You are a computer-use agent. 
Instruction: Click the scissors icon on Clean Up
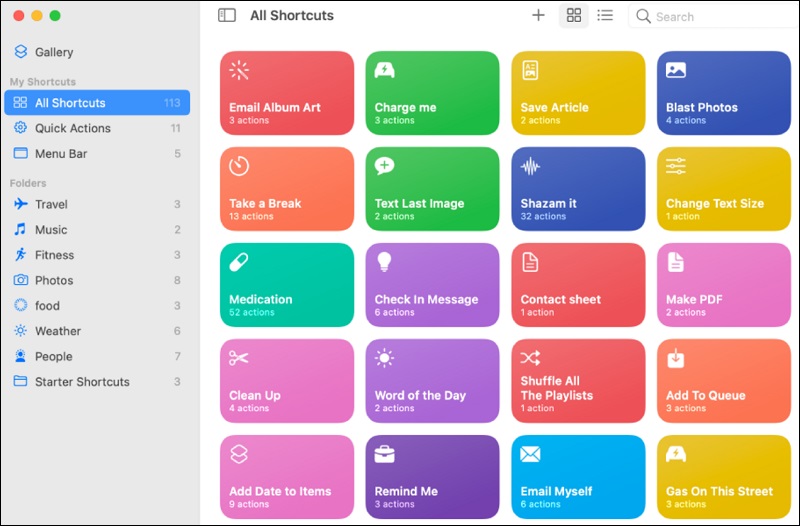coord(239,358)
